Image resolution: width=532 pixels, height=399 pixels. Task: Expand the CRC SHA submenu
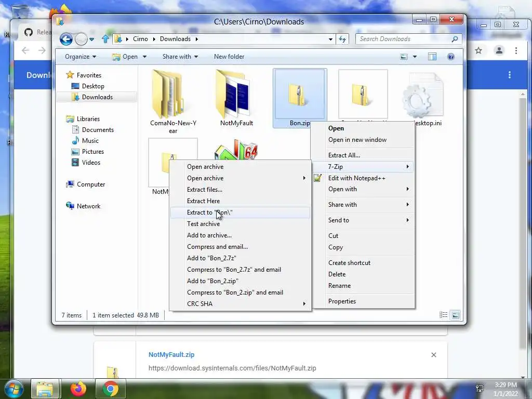240,303
